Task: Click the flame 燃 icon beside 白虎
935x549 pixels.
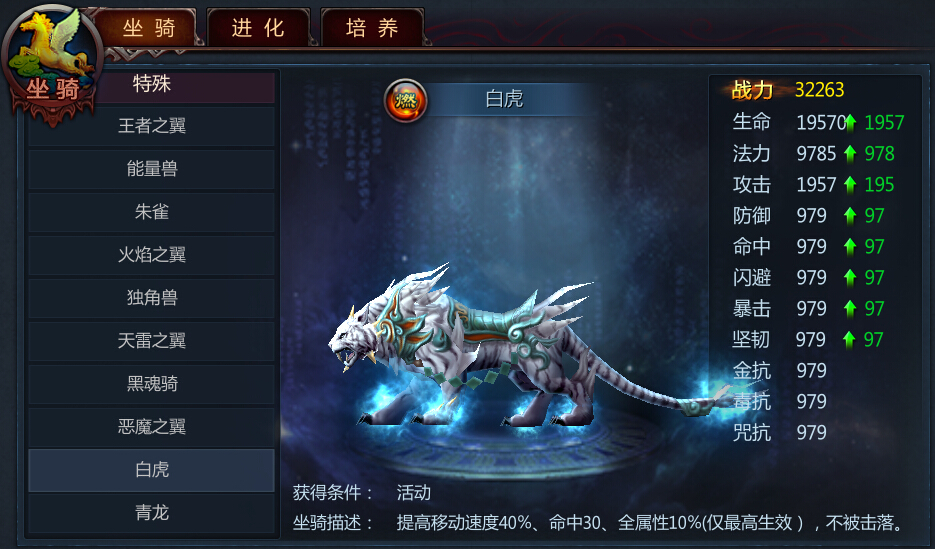Action: click(405, 100)
